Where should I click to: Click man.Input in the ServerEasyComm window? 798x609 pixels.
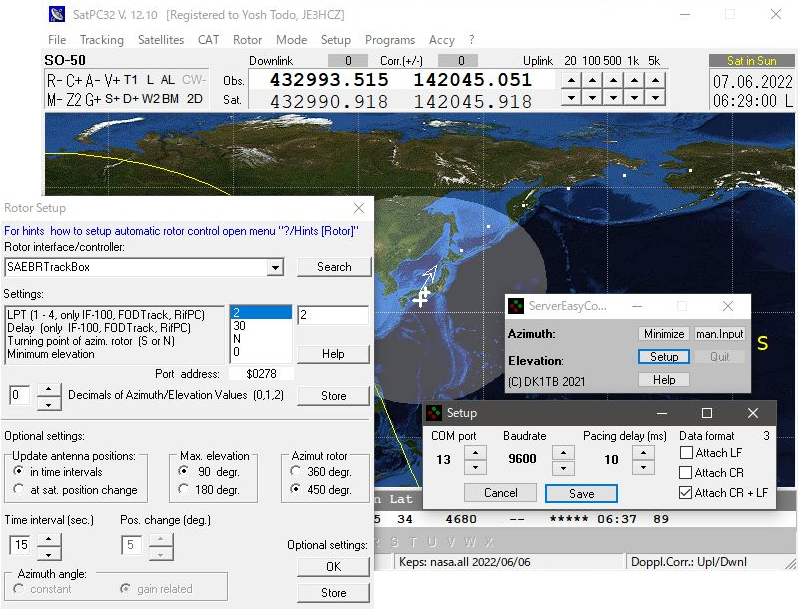coord(720,334)
